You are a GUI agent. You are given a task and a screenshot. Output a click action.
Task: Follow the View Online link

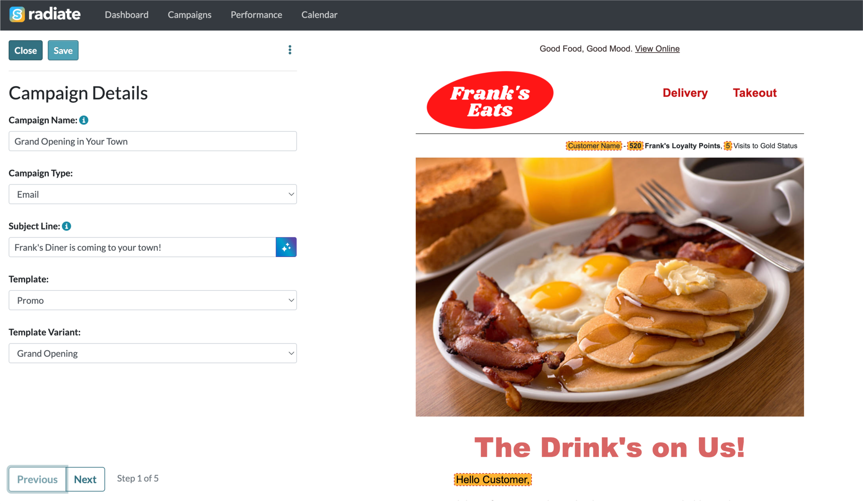(x=657, y=48)
